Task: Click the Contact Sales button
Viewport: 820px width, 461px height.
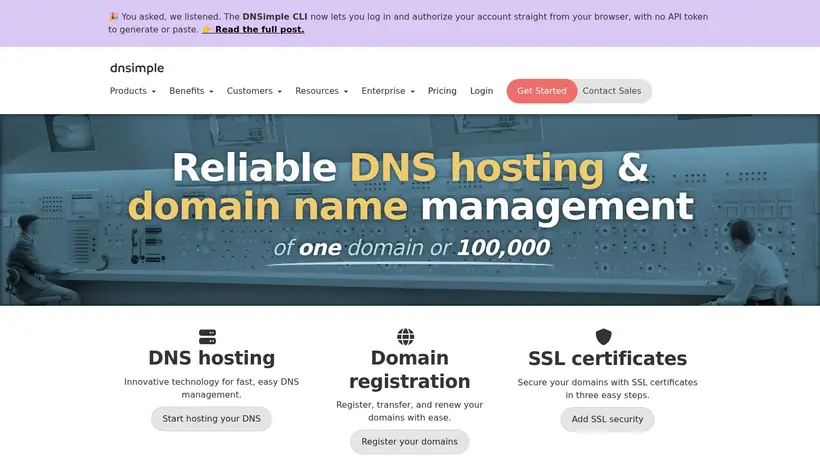Action: pyautogui.click(x=612, y=91)
